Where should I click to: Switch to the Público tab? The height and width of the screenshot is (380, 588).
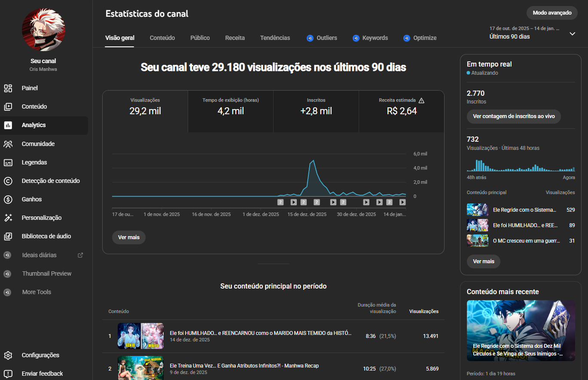(200, 38)
